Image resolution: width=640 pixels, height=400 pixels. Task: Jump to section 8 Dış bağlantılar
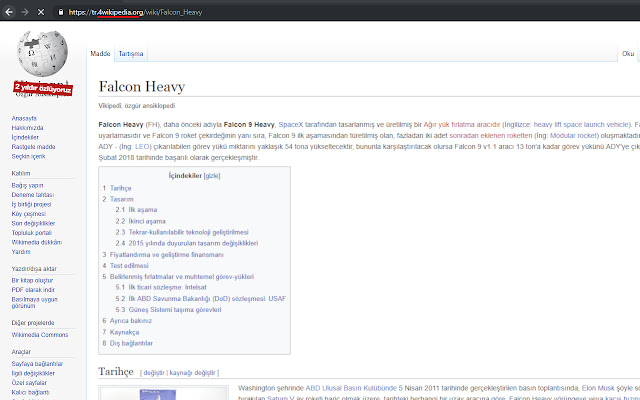[x=128, y=343]
